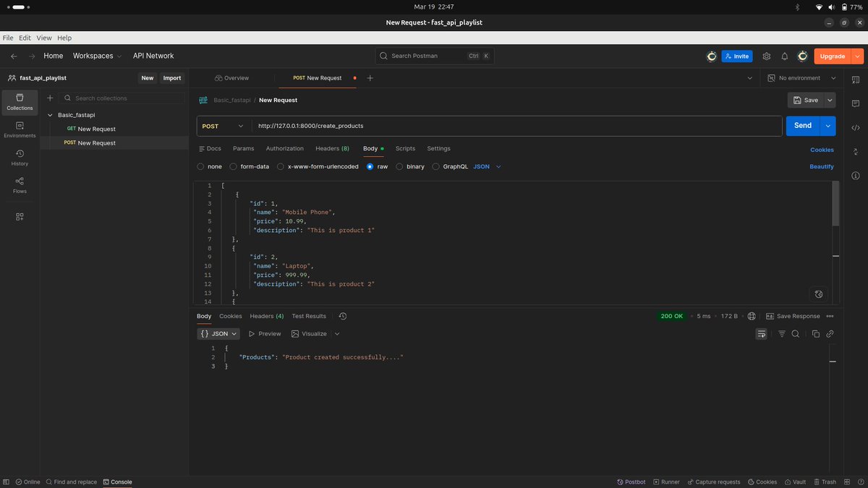Toggle word wrap in the response toolbar
Image resolution: width=868 pixels, height=488 pixels.
coord(762,334)
